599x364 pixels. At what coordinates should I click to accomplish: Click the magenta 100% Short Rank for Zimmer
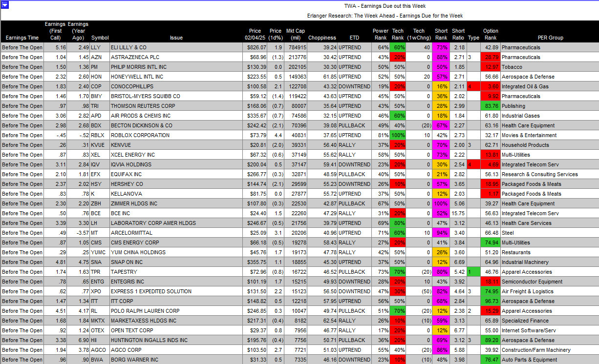(x=441, y=203)
